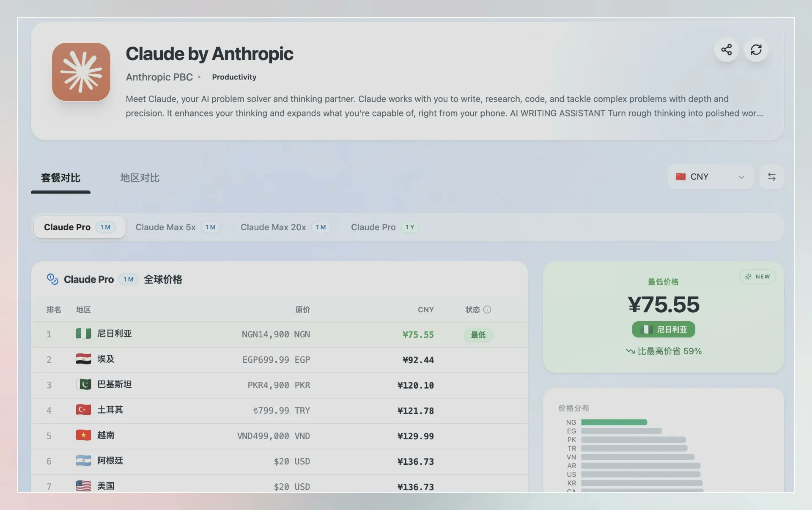Click the CNY column header
Image resolution: width=812 pixels, height=510 pixels.
pos(426,310)
